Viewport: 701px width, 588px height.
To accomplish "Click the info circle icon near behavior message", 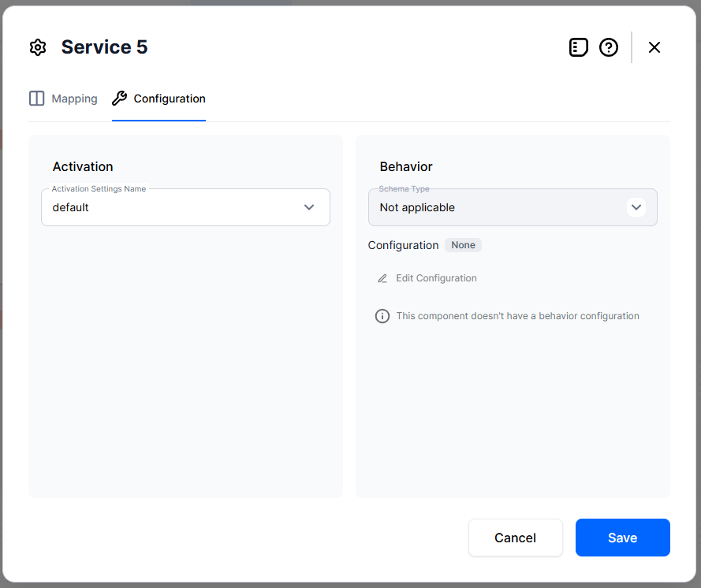I will (x=382, y=316).
